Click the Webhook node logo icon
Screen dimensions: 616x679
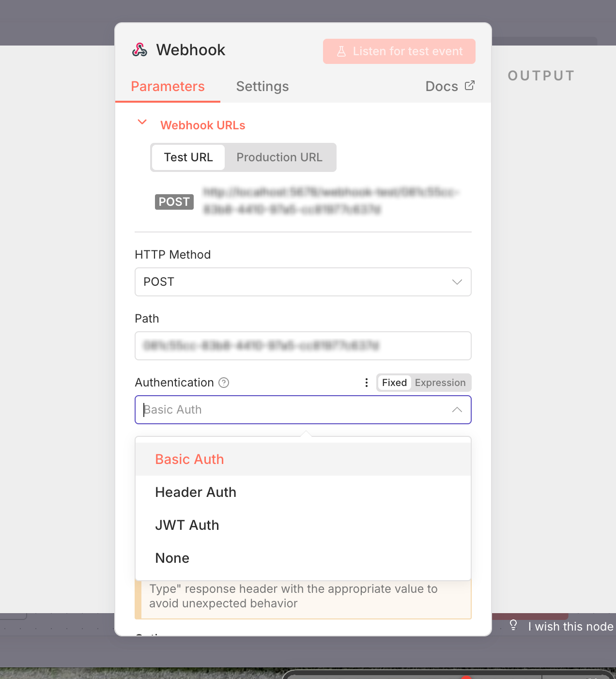click(x=139, y=50)
